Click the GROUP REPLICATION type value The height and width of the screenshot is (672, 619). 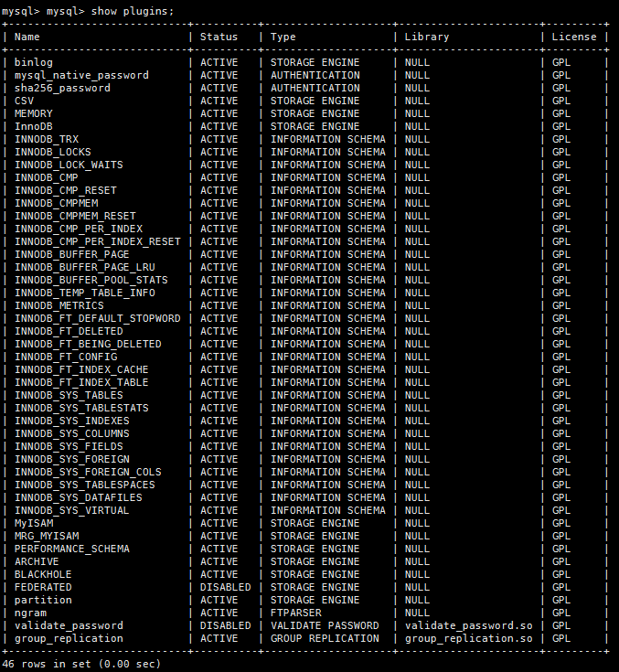click(x=325, y=638)
